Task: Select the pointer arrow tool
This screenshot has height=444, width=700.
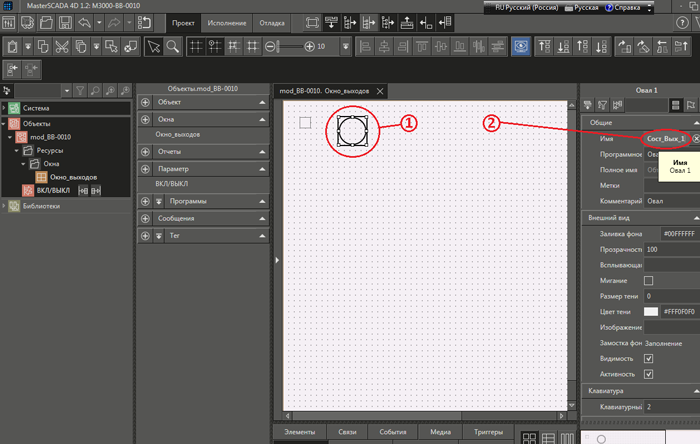Action: 153,46
